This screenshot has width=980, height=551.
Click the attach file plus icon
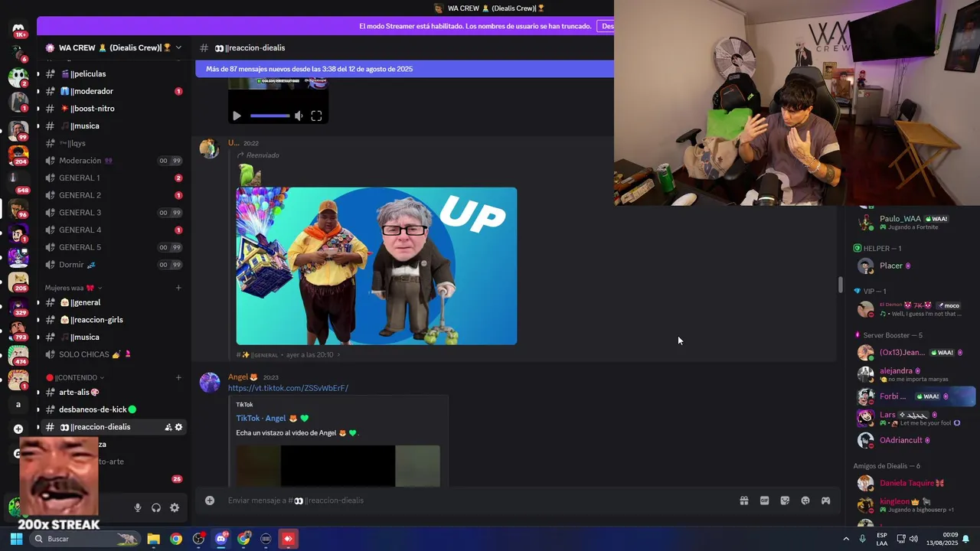(x=209, y=500)
